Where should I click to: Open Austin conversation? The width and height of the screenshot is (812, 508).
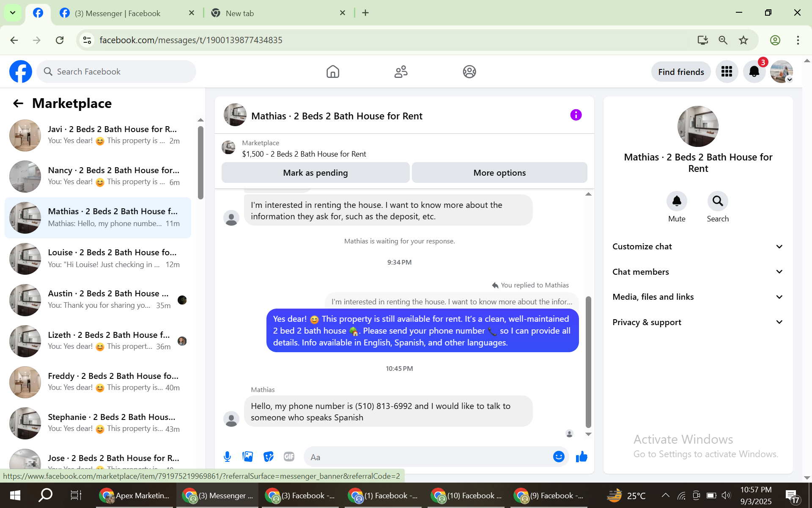[98, 299]
